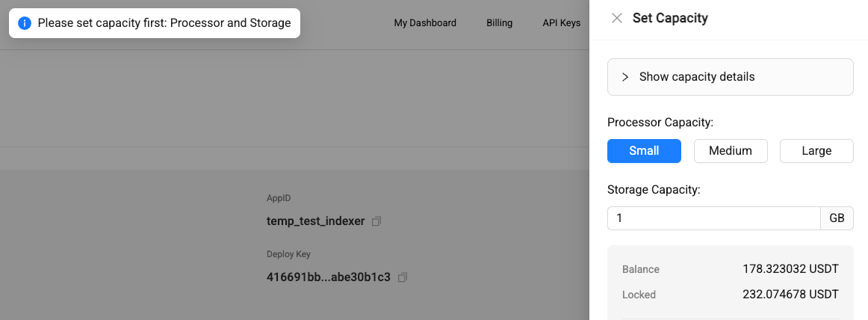Select Small processor capacity
868x320 pixels.
click(x=644, y=151)
